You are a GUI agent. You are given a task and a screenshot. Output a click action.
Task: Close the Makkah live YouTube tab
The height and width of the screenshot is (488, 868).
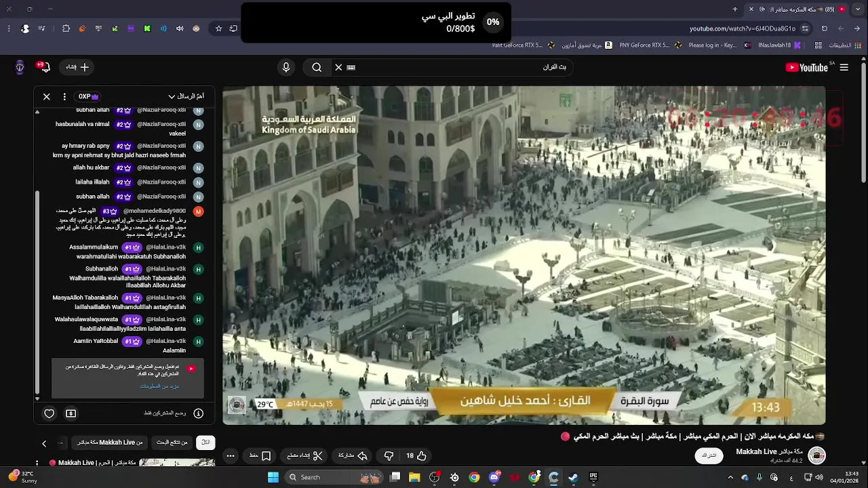click(751, 9)
